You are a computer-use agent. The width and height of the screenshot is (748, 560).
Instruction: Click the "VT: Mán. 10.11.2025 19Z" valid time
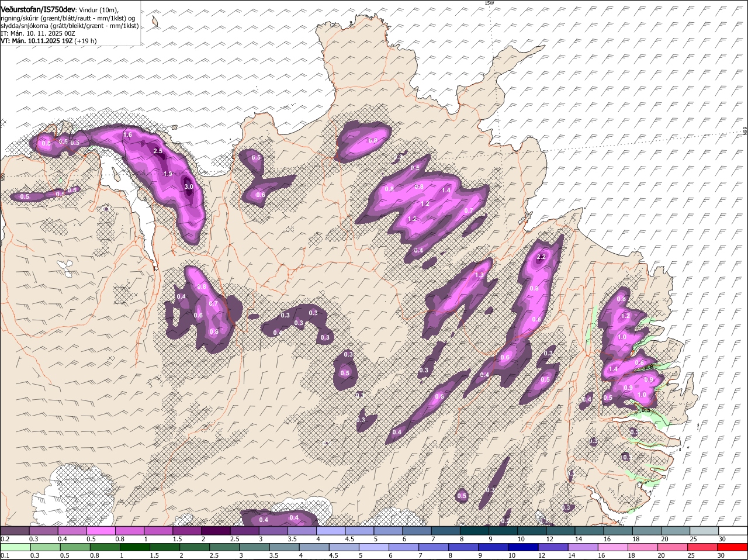pos(37,41)
